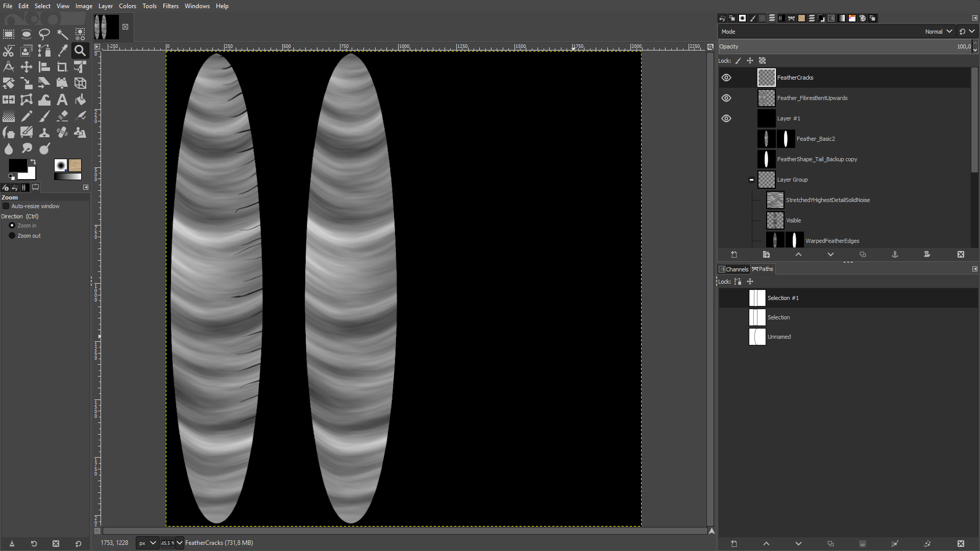Select the Zoom out radio button
The height and width of the screenshot is (551, 980).
point(12,236)
